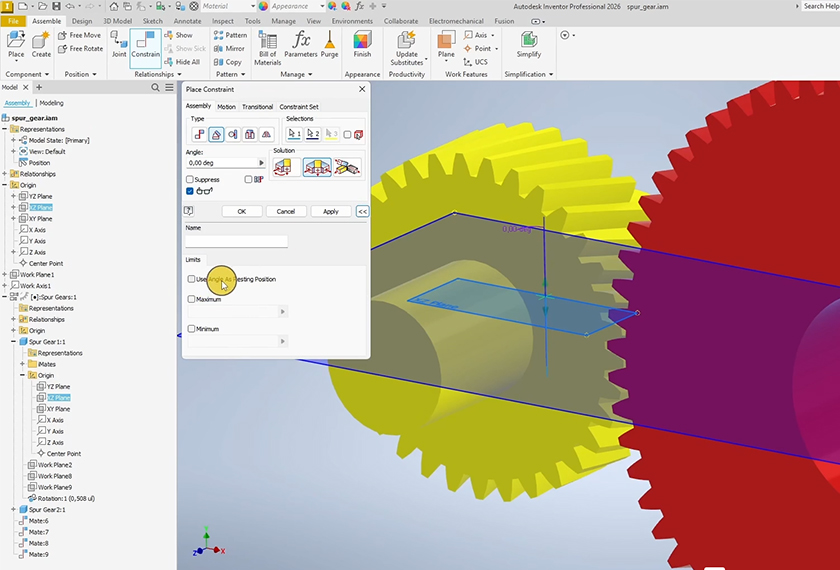The image size is (840, 570).
Task: Click the constraint Name input field
Action: 237,241
